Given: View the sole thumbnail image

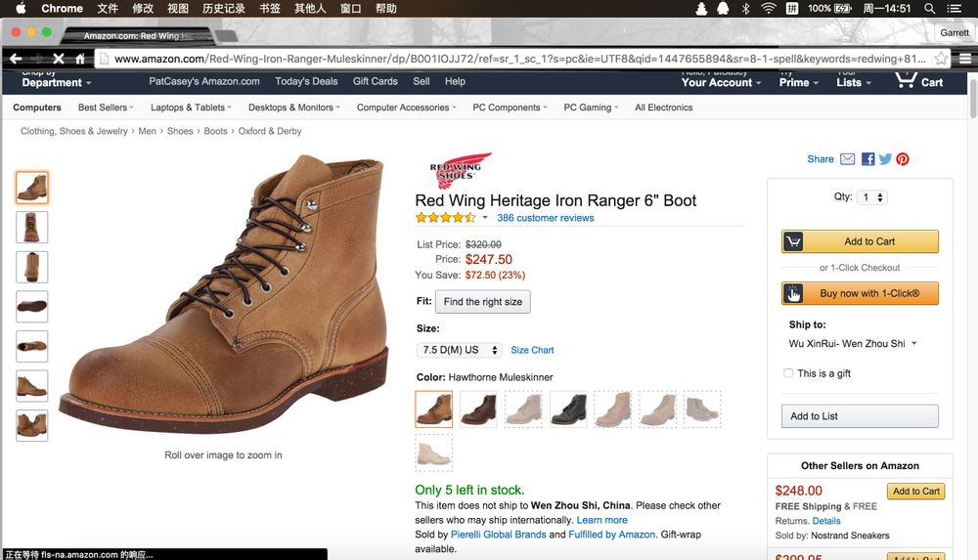Looking at the screenshot, I should 32,307.
